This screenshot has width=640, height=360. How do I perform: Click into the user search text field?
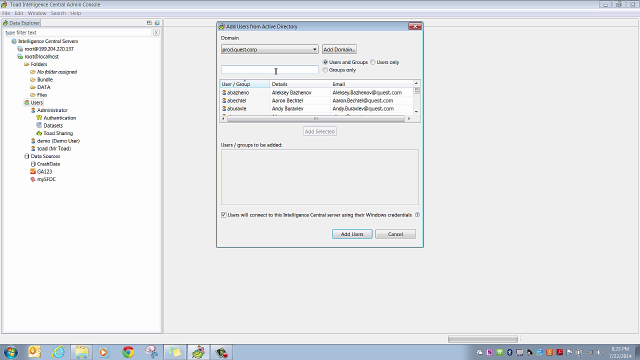tap(269, 70)
